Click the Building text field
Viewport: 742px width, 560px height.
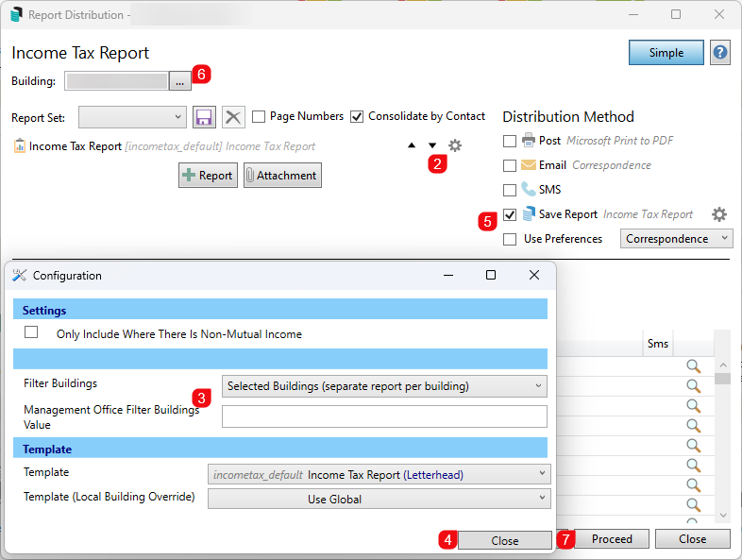point(117,81)
